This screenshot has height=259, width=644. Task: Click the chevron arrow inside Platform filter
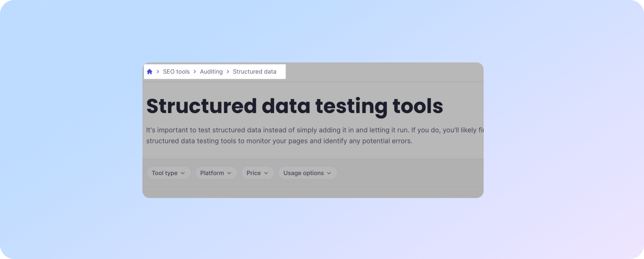click(229, 173)
